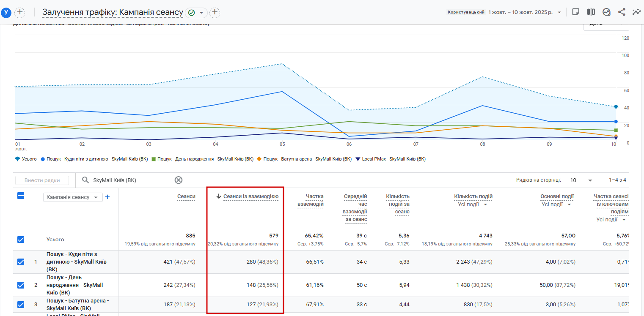The height and width of the screenshot is (316, 644).
Task: Click the cell "242 (27,34%)"
Action: click(179, 285)
